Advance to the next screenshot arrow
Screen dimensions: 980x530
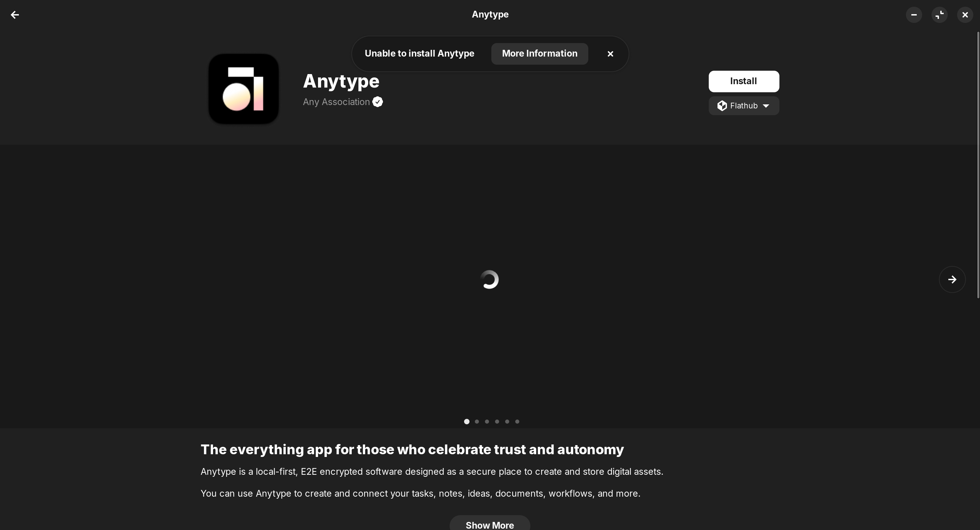(x=952, y=279)
